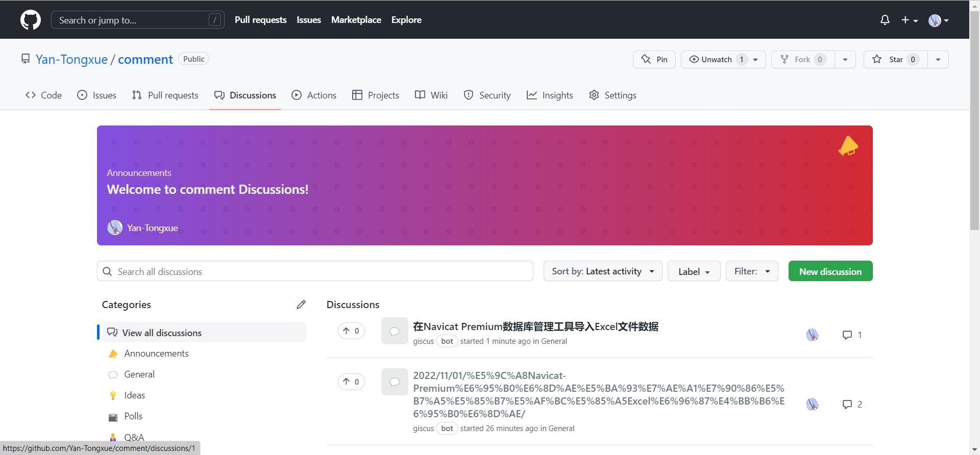Click the Search all discussions field
The image size is (980, 455).
tap(315, 271)
